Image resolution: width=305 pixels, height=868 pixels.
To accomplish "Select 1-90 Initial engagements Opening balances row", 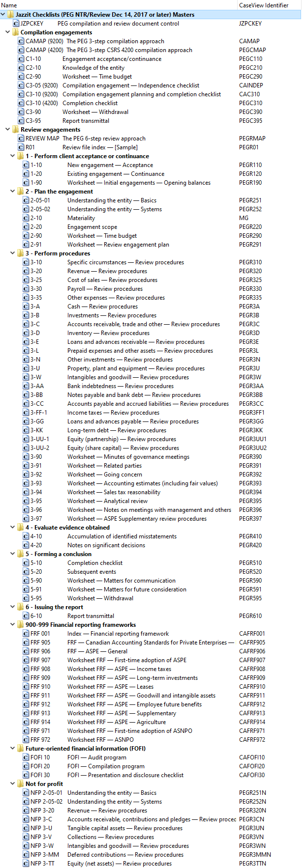I will click(x=151, y=183).
